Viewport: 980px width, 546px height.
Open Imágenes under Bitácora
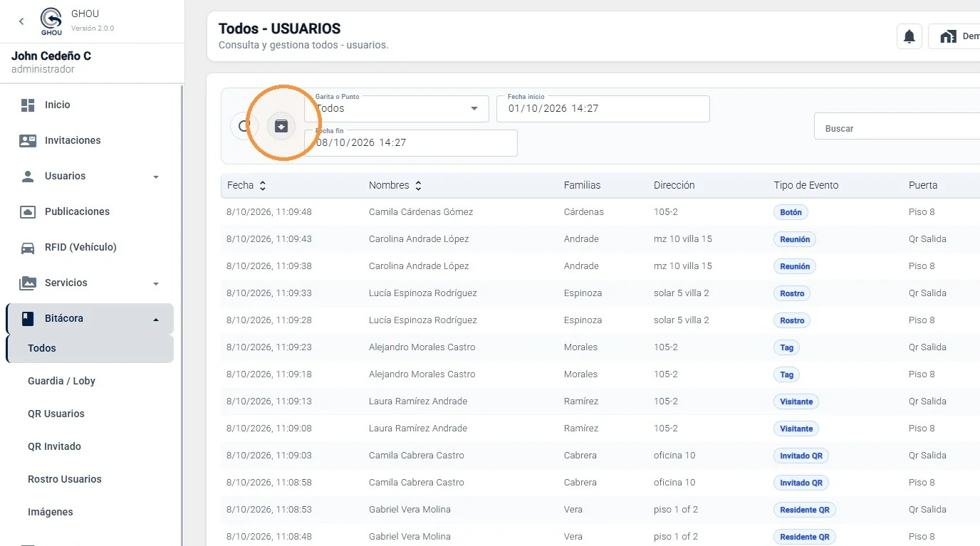point(51,513)
